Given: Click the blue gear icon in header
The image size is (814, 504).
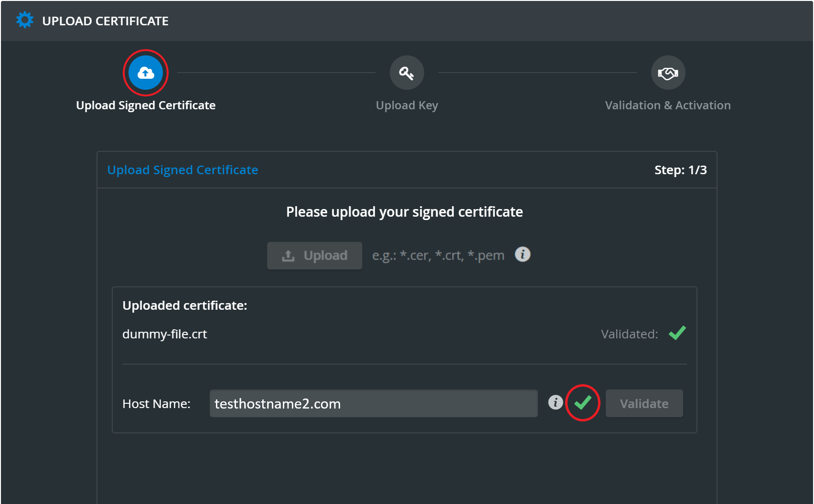Looking at the screenshot, I should (x=25, y=20).
